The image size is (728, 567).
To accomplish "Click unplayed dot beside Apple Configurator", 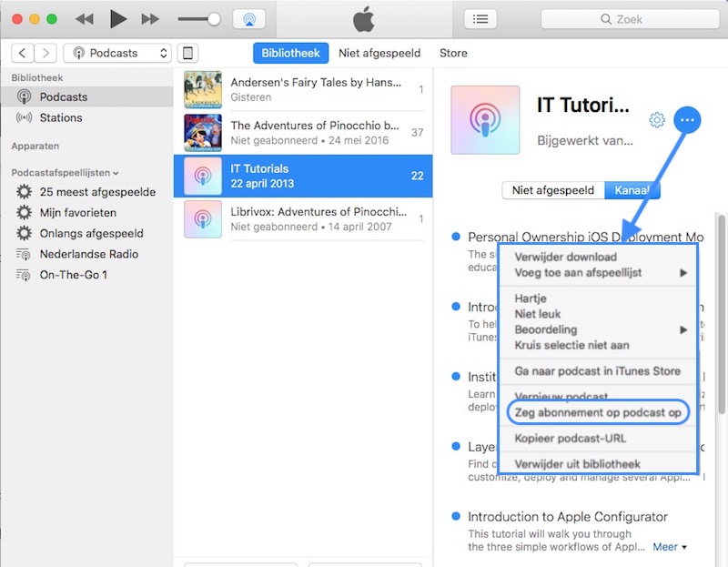I will click(x=456, y=516).
